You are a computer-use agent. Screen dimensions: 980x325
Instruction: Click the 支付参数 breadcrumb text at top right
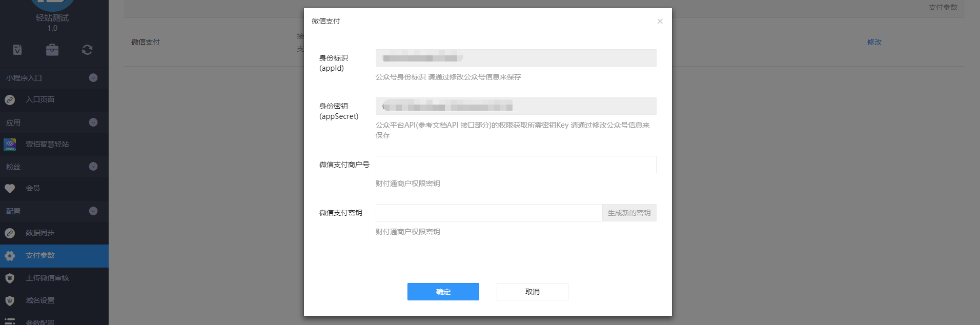pos(943,7)
